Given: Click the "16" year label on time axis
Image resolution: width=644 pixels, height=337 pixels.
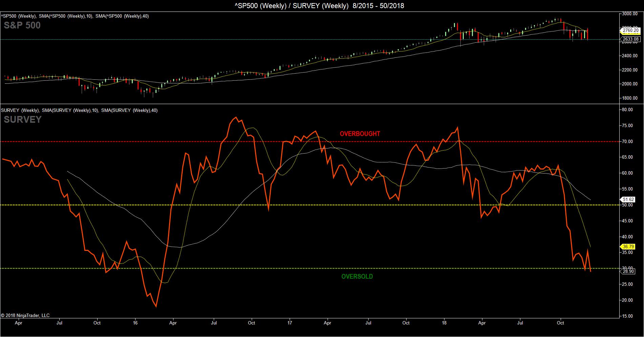Looking at the screenshot, I should pyautogui.click(x=136, y=323).
